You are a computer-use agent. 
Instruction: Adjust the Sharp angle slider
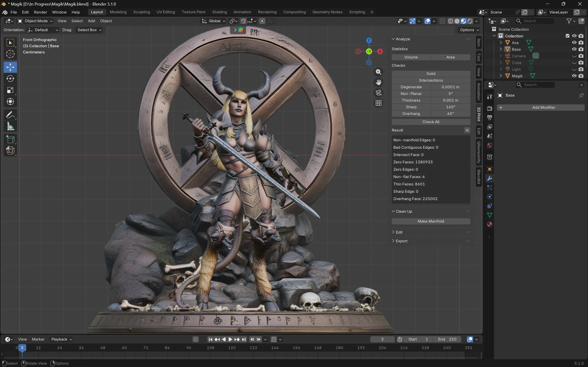(450, 107)
